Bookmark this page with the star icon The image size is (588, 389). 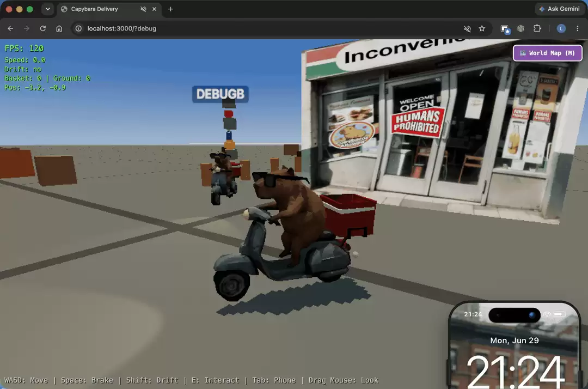(x=482, y=28)
